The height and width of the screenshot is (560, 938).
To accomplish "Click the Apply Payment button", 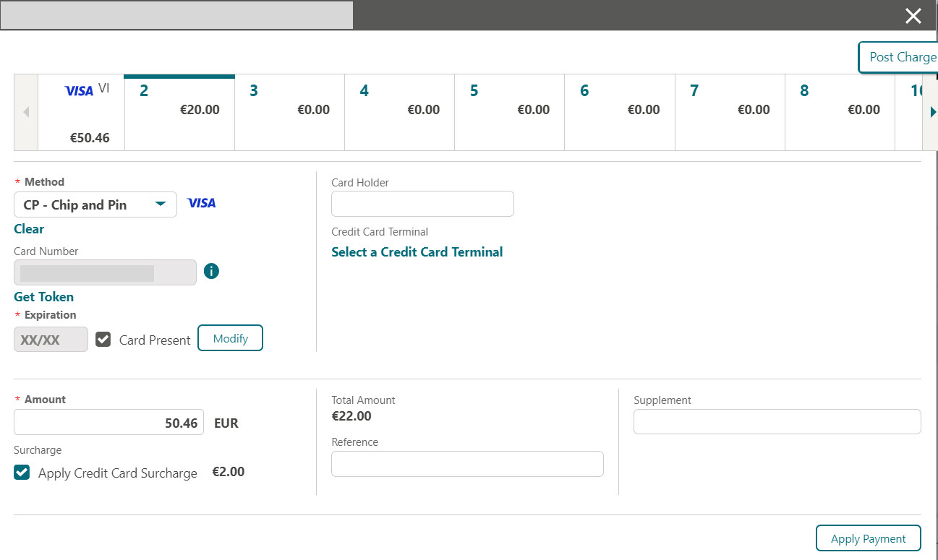I will click(x=868, y=538).
